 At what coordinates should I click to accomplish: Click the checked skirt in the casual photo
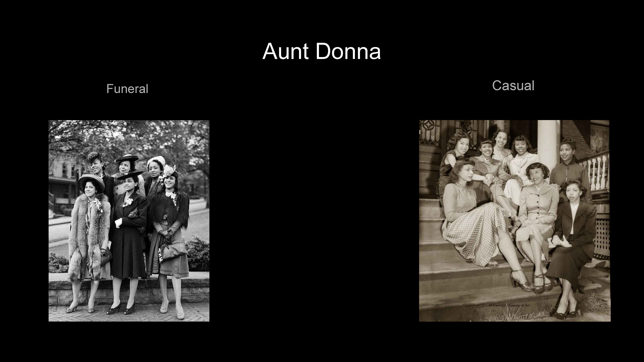(x=475, y=232)
